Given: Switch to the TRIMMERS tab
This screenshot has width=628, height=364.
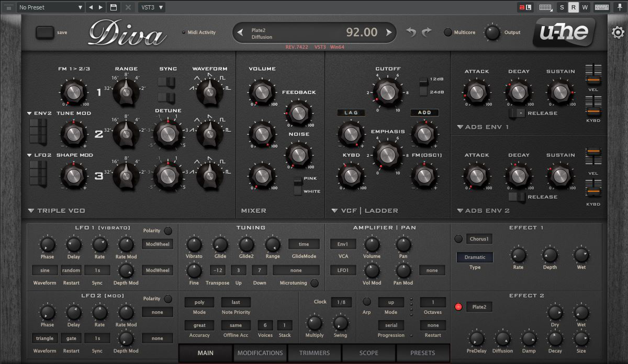Looking at the screenshot, I should pyautogui.click(x=315, y=353).
